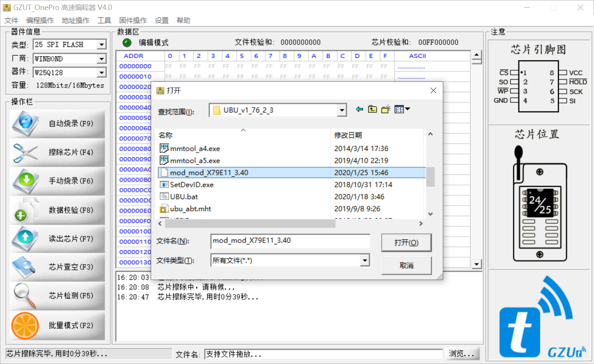Click the dialog resize grip corner

440,276
